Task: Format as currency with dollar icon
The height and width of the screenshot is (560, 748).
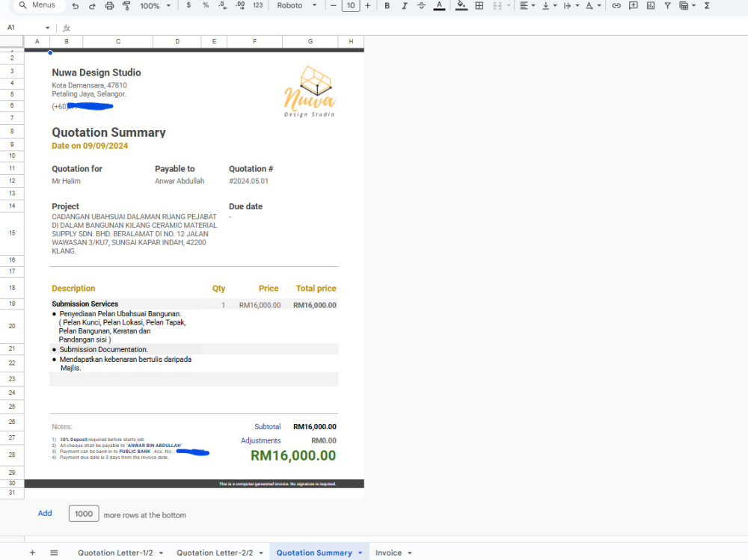Action: click(189, 5)
